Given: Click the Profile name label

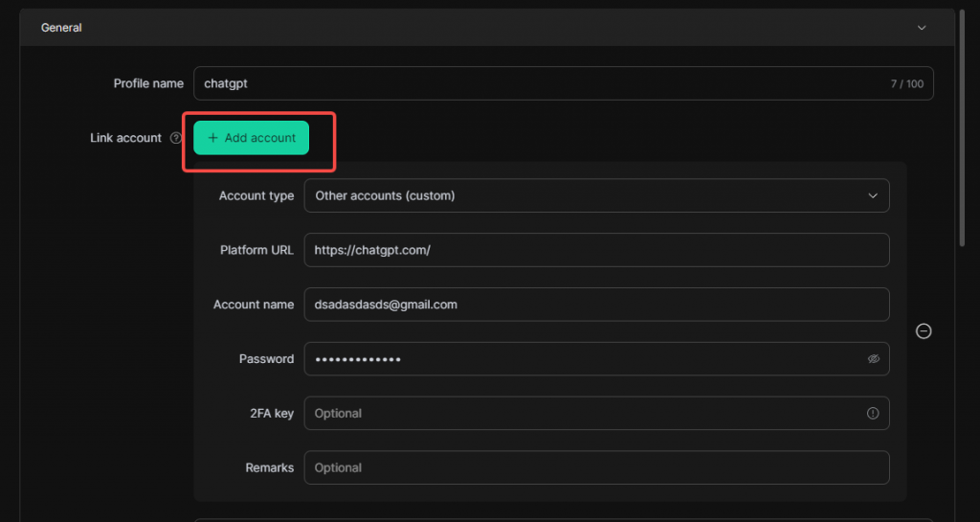Looking at the screenshot, I should (x=148, y=83).
